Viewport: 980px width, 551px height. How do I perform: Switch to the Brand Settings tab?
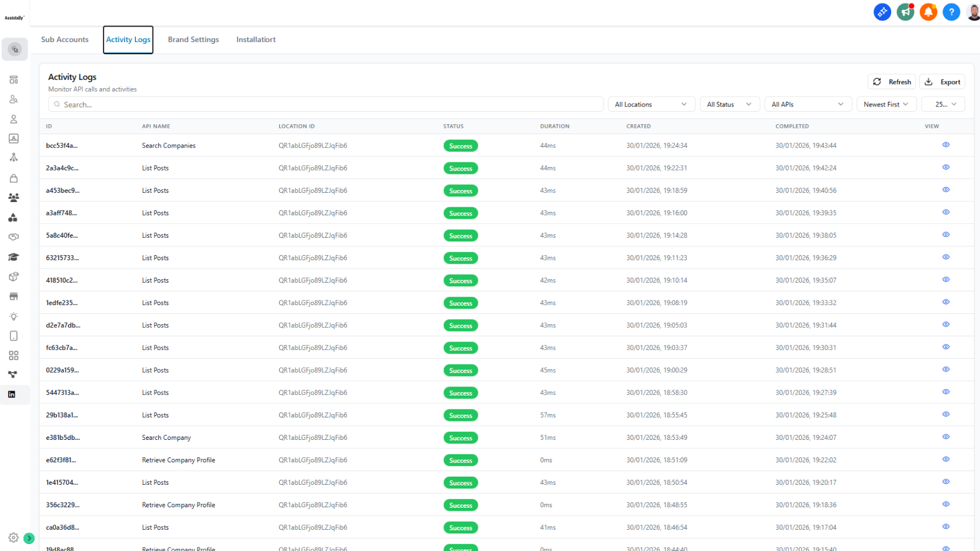coord(193,39)
